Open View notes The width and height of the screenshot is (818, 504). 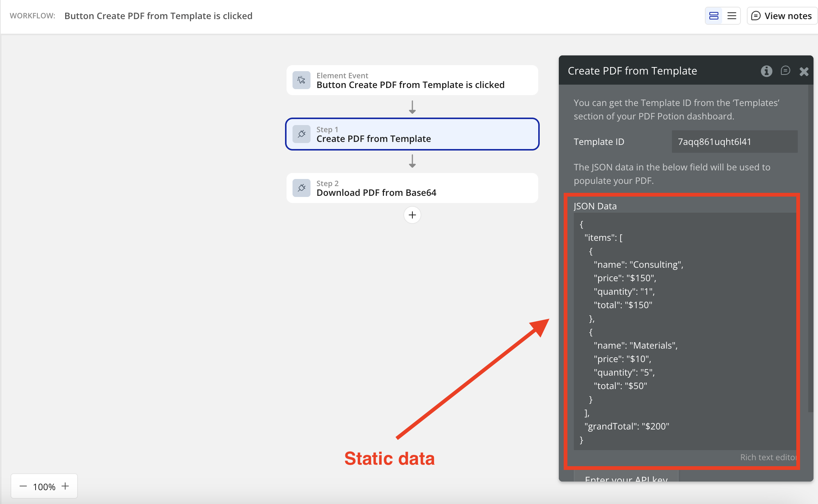782,16
